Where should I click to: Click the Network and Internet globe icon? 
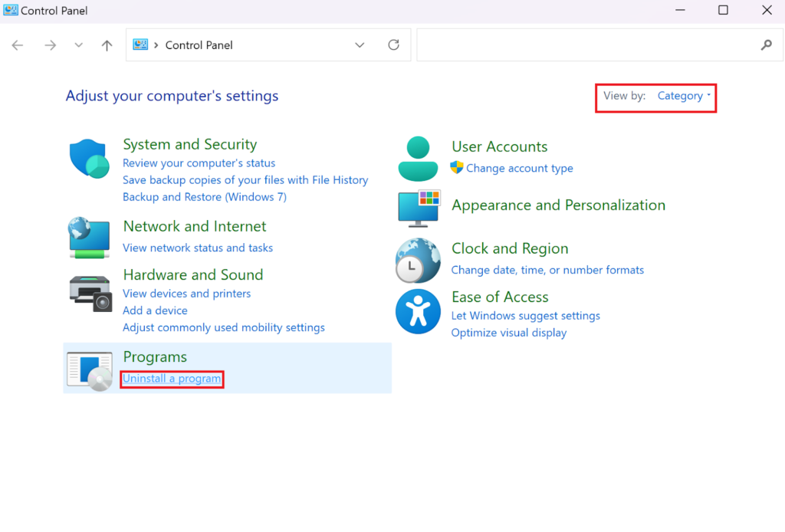point(88,238)
